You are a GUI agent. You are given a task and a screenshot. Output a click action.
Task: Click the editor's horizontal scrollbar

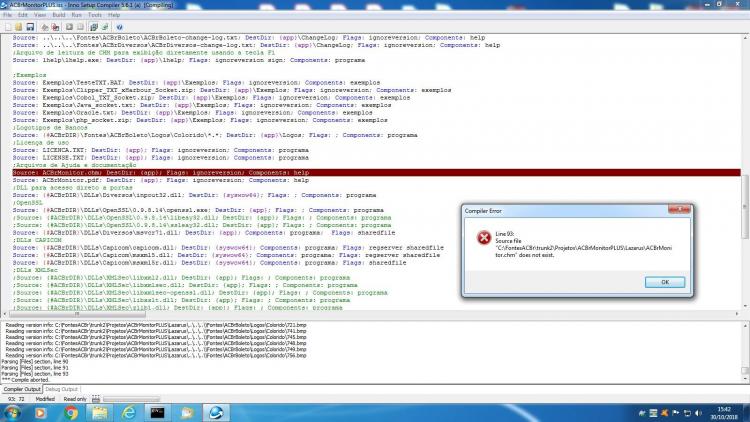(371, 314)
